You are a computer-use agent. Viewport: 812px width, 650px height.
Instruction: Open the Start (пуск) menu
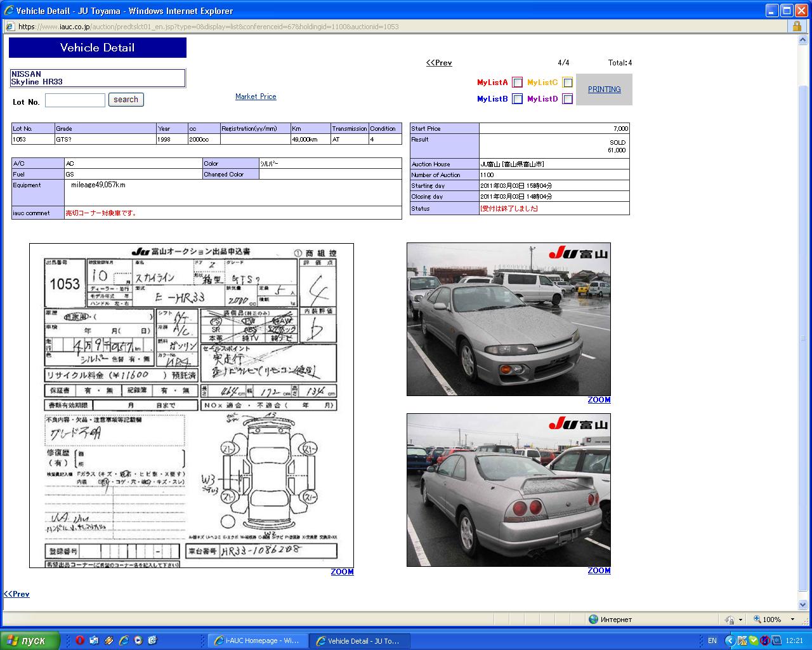30,640
